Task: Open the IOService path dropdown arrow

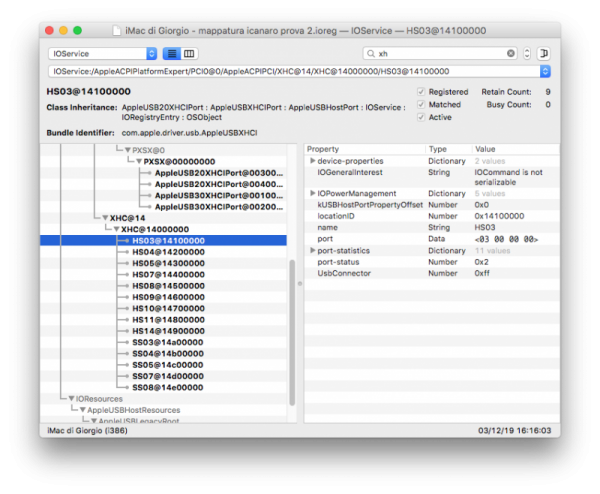Action: pos(545,71)
